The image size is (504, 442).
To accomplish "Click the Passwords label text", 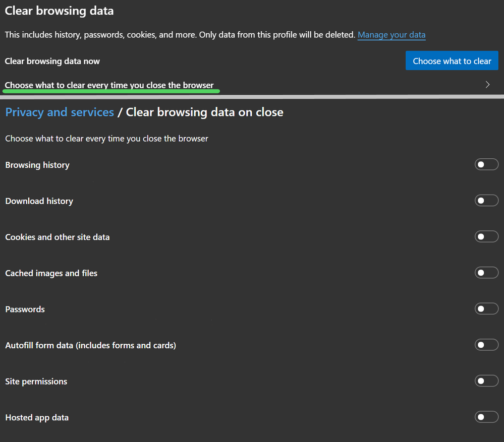I will [25, 309].
